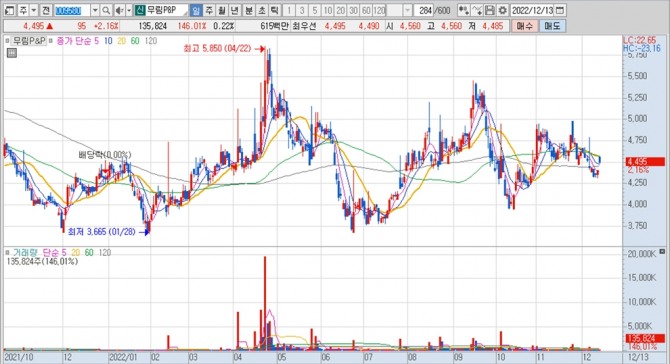This screenshot has height=364, width=670.
Task: Click the stock search magnifier icon
Action: pos(106,10)
